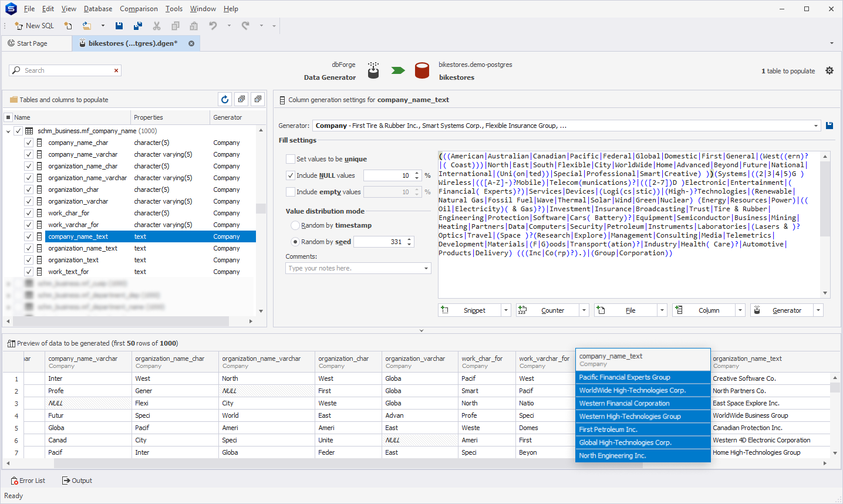Open the Snippet dropdown arrow

coord(506,310)
